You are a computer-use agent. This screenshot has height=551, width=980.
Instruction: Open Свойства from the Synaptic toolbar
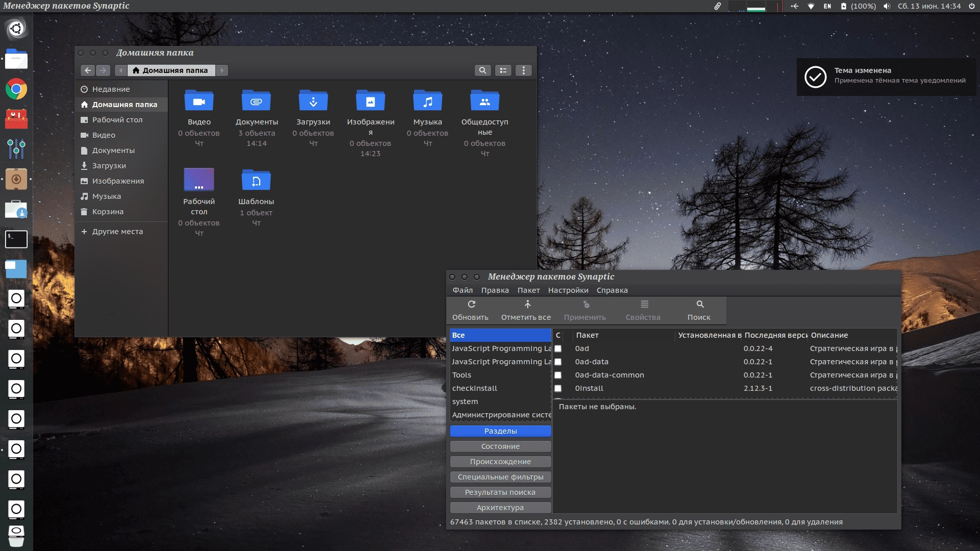643,310
